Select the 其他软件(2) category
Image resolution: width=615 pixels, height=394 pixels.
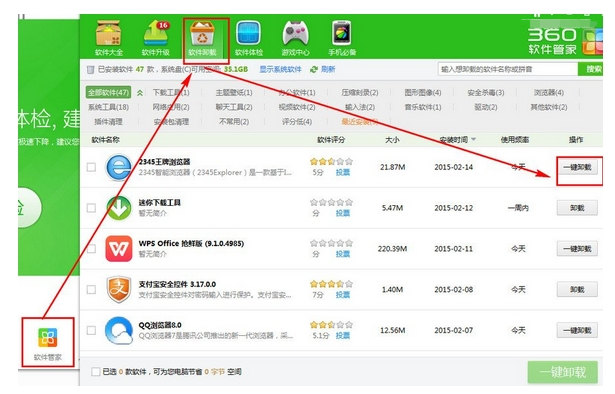[549, 107]
